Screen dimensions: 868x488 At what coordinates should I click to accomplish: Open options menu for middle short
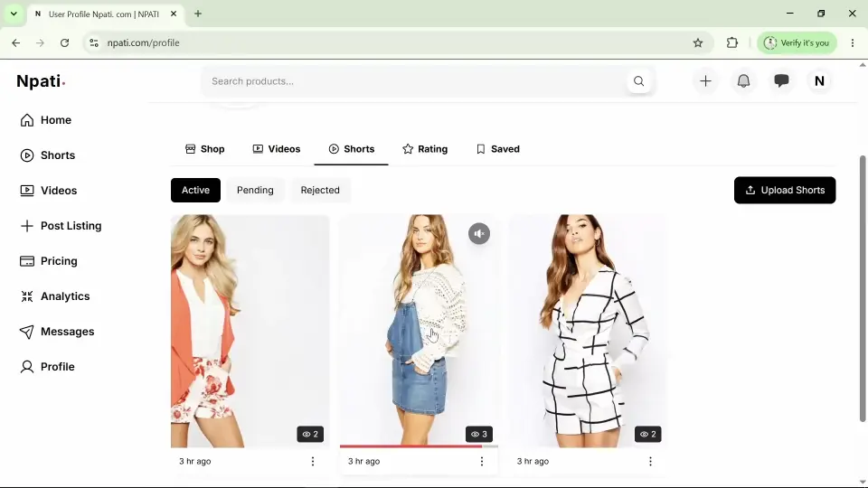pos(482,462)
